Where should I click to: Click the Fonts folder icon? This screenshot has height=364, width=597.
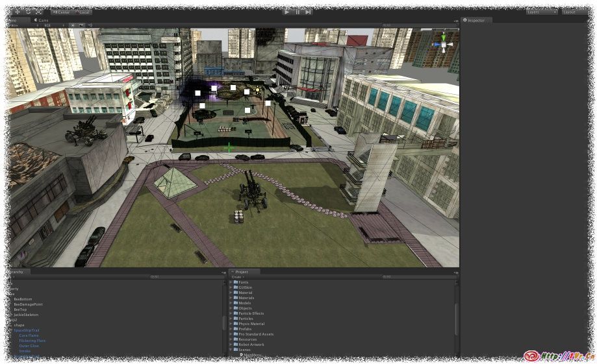[235, 282]
